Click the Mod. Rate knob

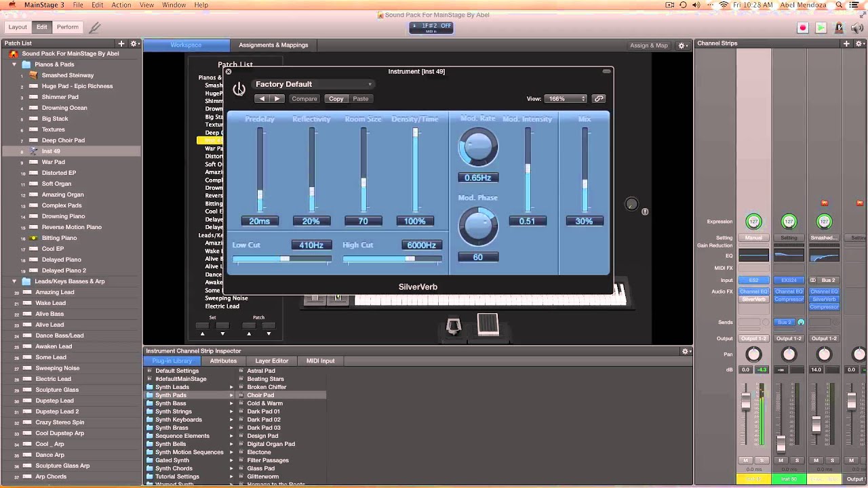tap(478, 147)
